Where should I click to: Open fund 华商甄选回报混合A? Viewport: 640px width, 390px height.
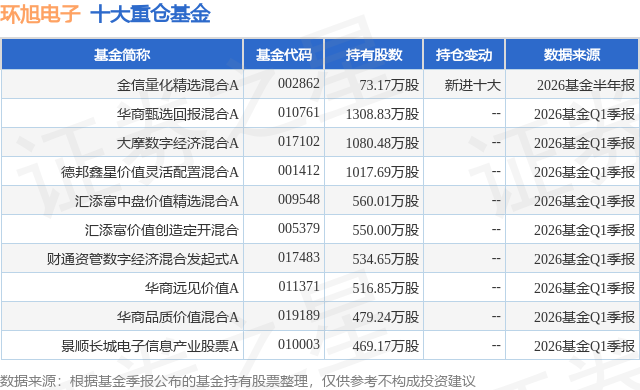click(178, 114)
